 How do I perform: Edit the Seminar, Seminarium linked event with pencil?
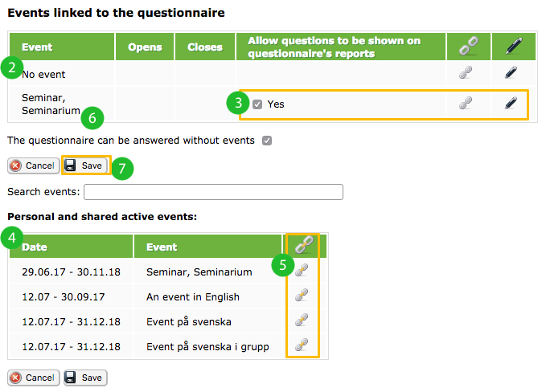pos(511,104)
